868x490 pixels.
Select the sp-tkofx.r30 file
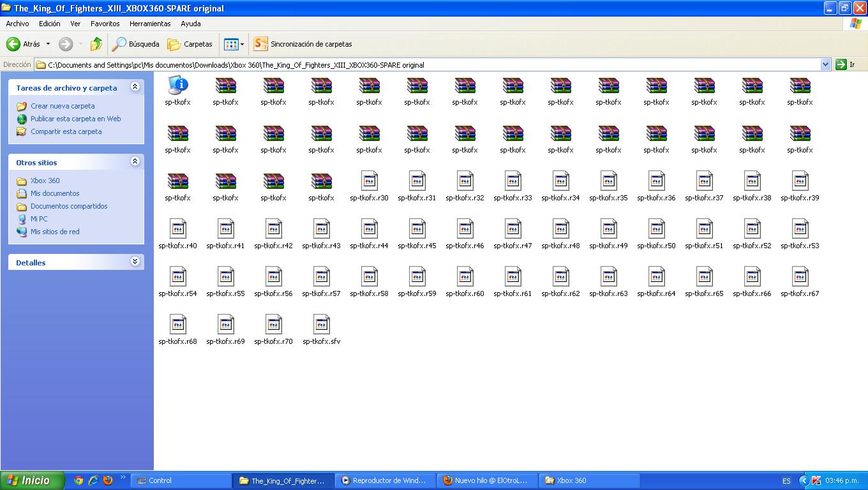tap(369, 186)
